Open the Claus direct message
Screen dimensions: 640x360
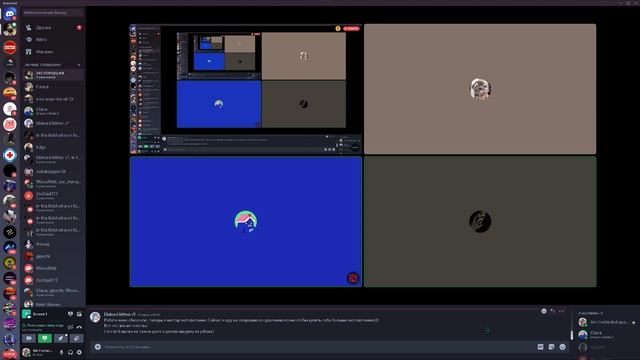pyautogui.click(x=53, y=111)
